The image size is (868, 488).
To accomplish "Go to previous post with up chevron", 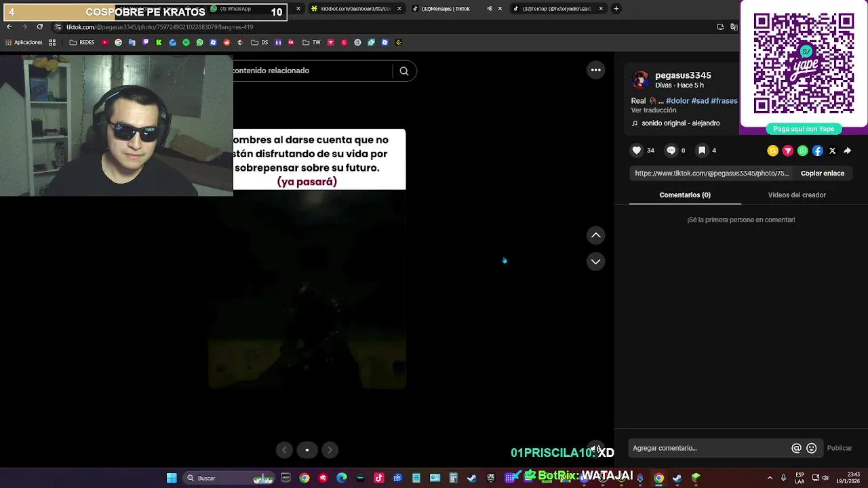I will tap(596, 235).
